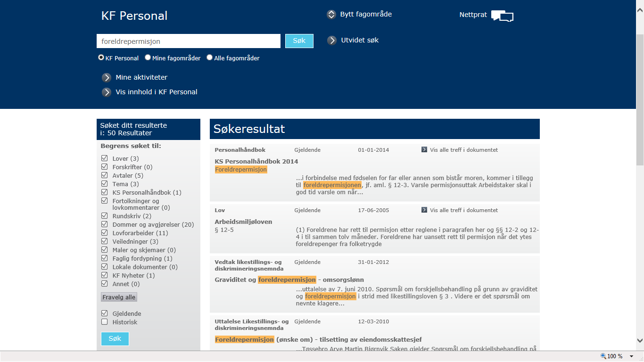The height and width of the screenshot is (362, 644).
Task: Click the zoom magnifier icon in status bar
Action: (603, 356)
